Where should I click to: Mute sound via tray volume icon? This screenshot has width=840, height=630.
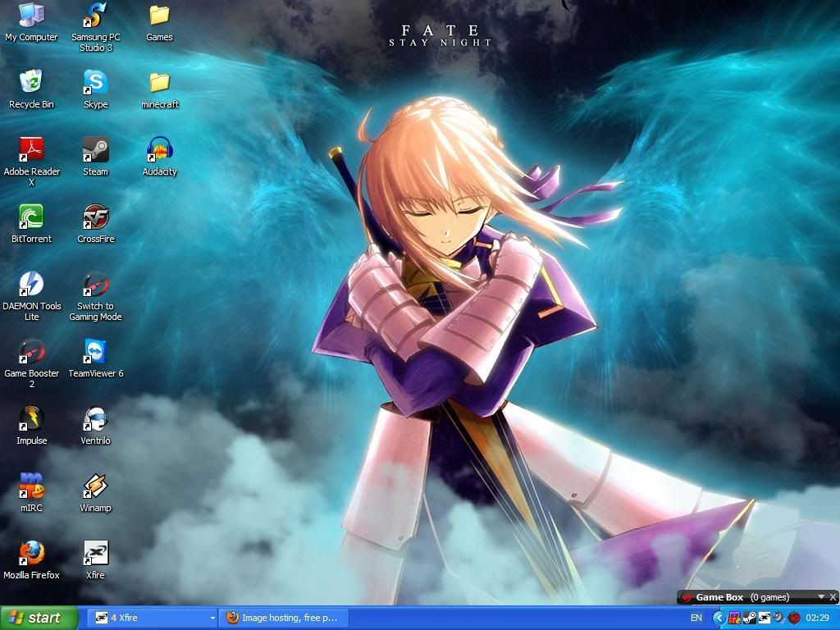pos(778,618)
